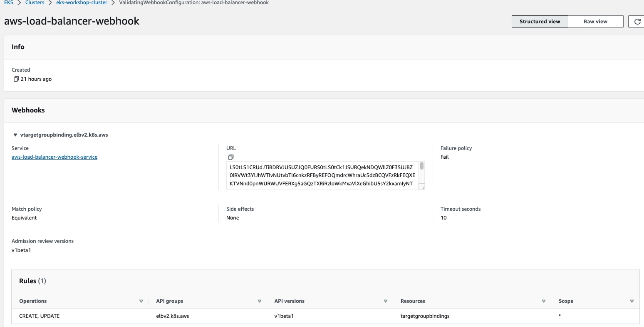Click the URL text box scrollbar
This screenshot has height=327, width=644.
pos(422,167)
